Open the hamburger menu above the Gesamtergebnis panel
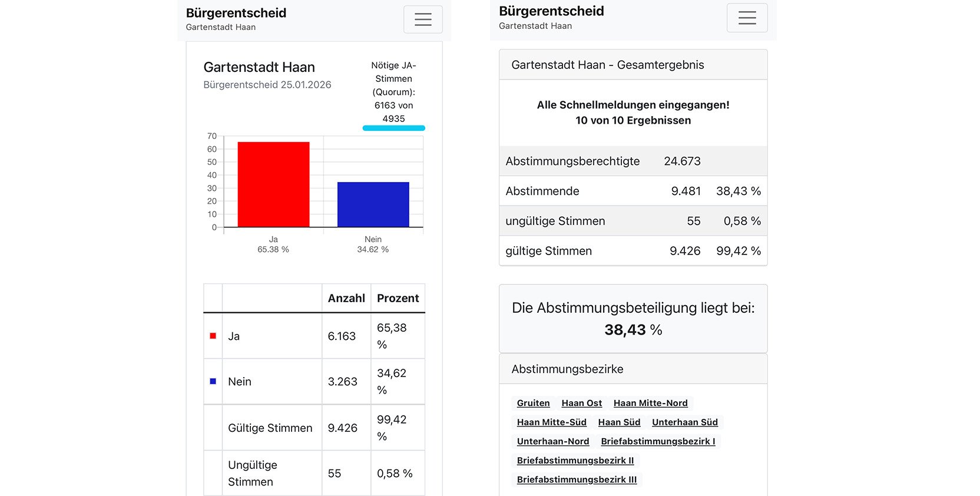Viewport: 980px width, 496px height. click(x=747, y=18)
